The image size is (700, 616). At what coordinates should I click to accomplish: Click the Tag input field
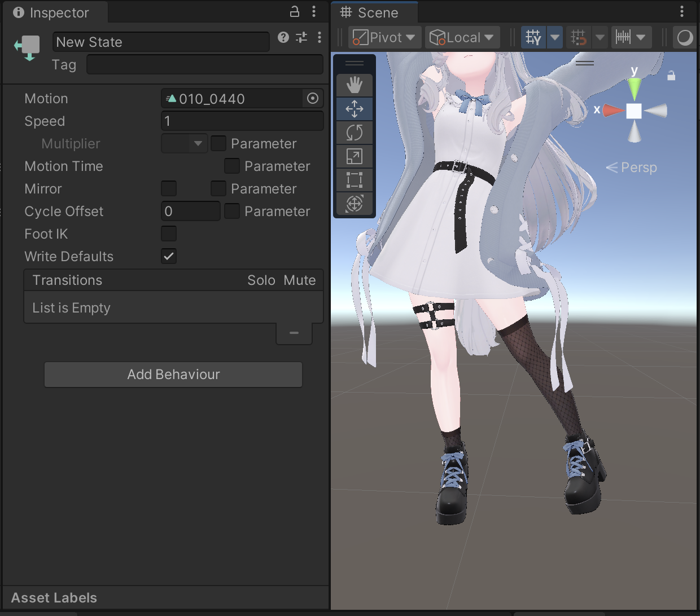tap(204, 64)
